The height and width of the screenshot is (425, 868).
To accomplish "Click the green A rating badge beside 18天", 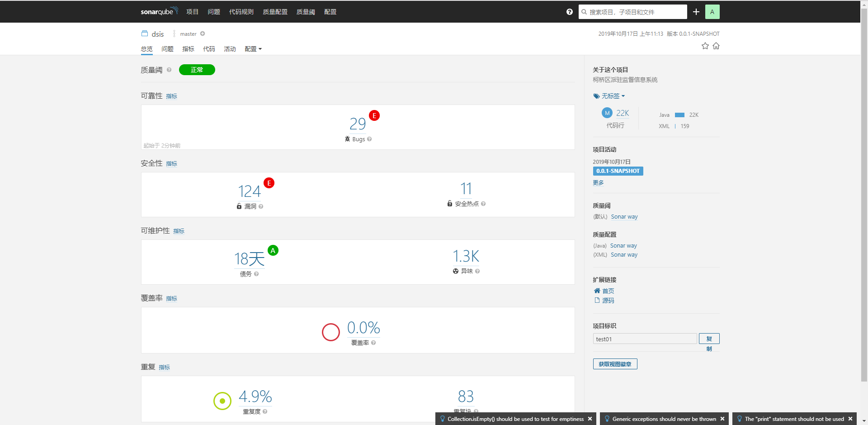I will 273,250.
